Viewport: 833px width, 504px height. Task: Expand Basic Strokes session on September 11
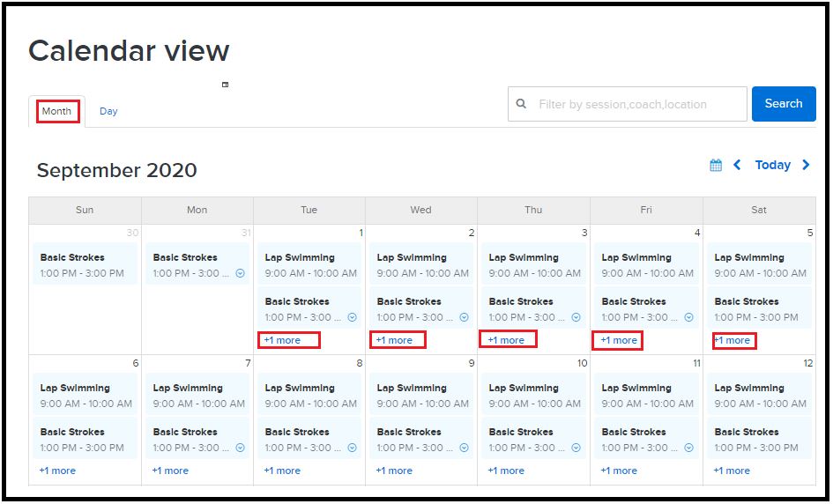pyautogui.click(x=689, y=448)
